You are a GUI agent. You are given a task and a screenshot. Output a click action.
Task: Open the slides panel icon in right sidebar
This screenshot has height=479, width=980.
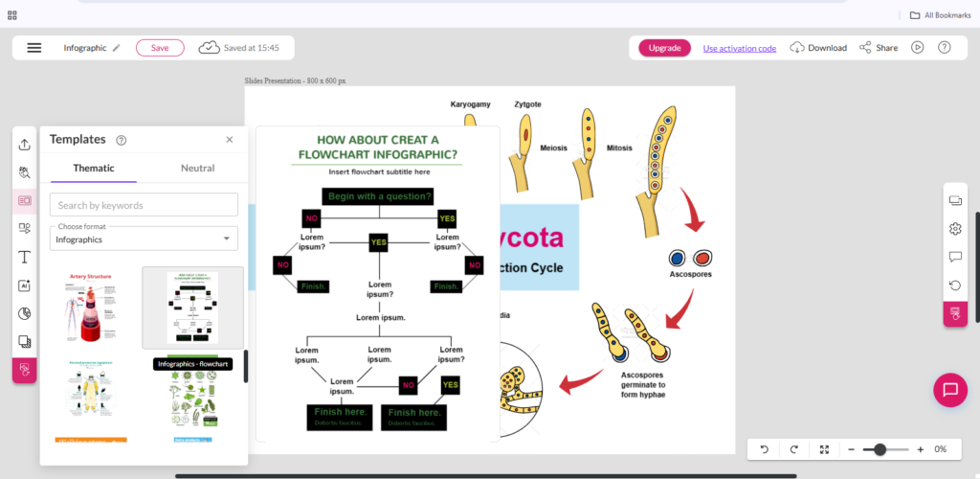(x=955, y=201)
